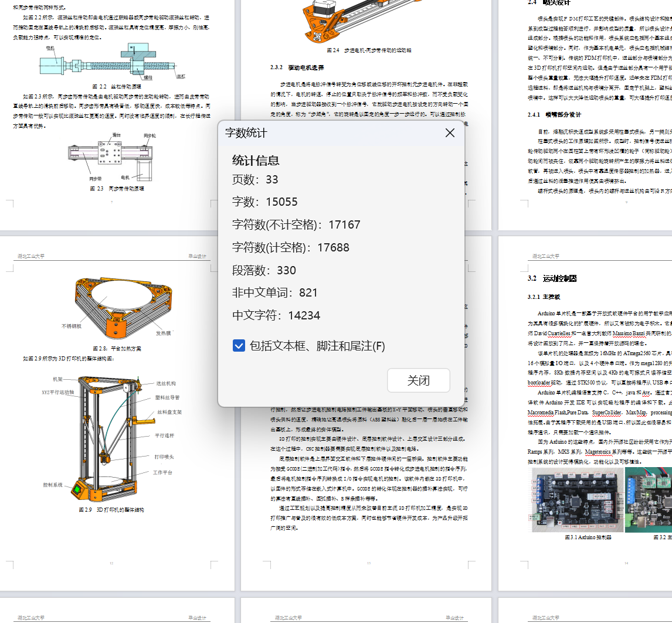
Task: Click the 图 2.3 同步带传动原理 belt drive diagram
Action: point(111,157)
